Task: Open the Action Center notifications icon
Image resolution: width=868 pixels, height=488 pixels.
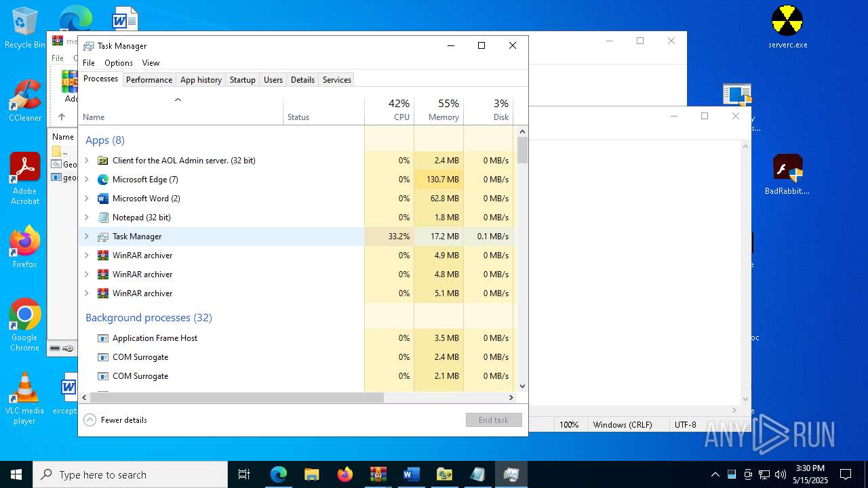Action: (x=846, y=474)
